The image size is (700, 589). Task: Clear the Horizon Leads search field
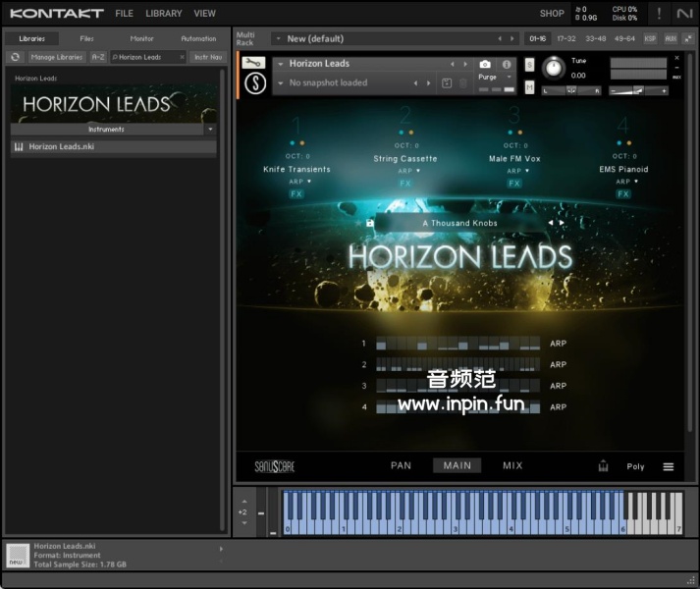(x=182, y=57)
